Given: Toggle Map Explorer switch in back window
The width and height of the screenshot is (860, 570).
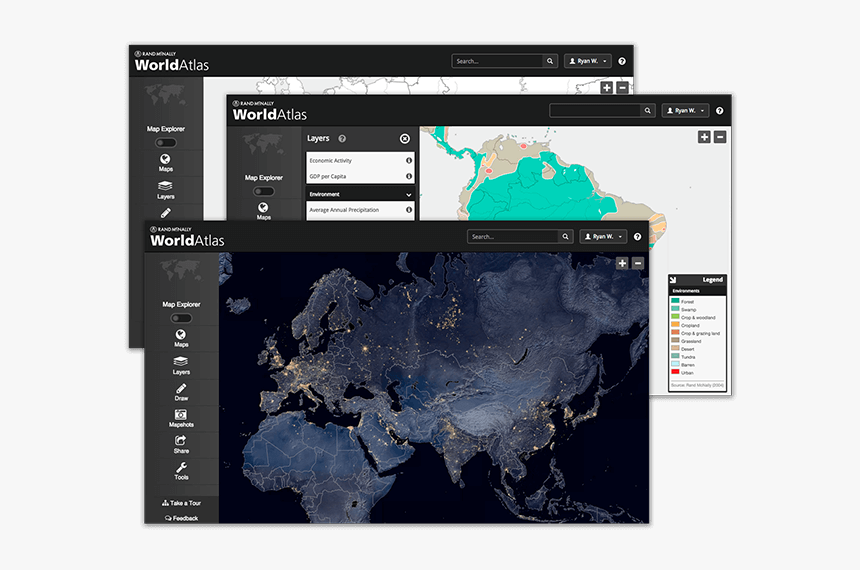Looking at the screenshot, I should point(166,143).
